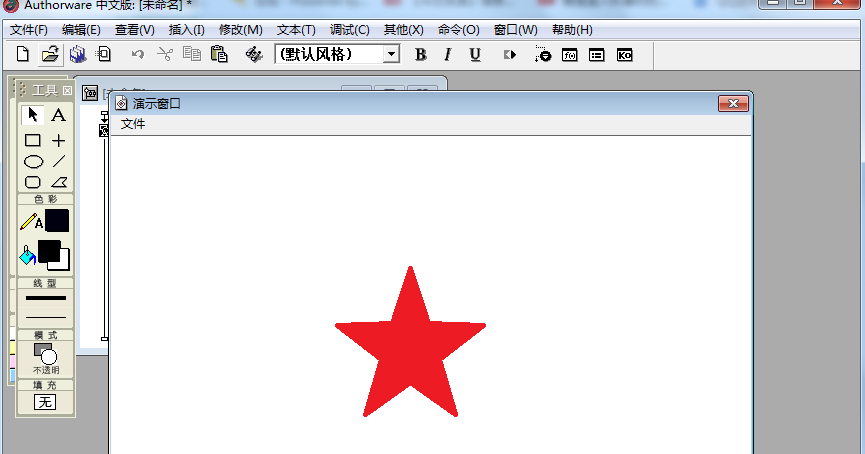The width and height of the screenshot is (865, 454).
Task: Close the 演示窗口 presentation window
Action: click(x=733, y=104)
